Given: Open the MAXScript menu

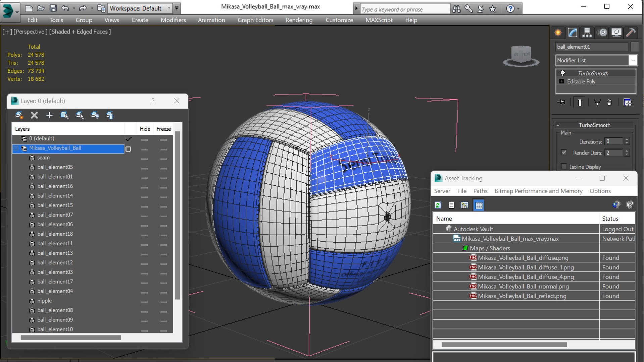Looking at the screenshot, I should pos(379,20).
